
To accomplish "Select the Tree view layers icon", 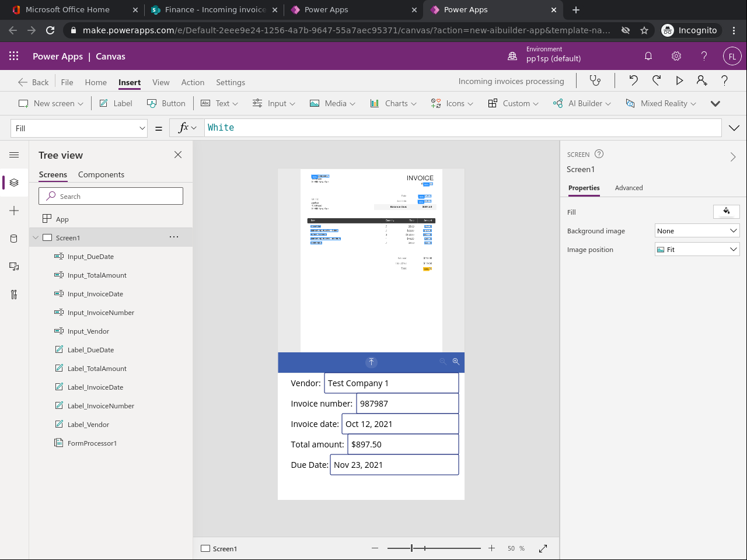I will pos(14,183).
